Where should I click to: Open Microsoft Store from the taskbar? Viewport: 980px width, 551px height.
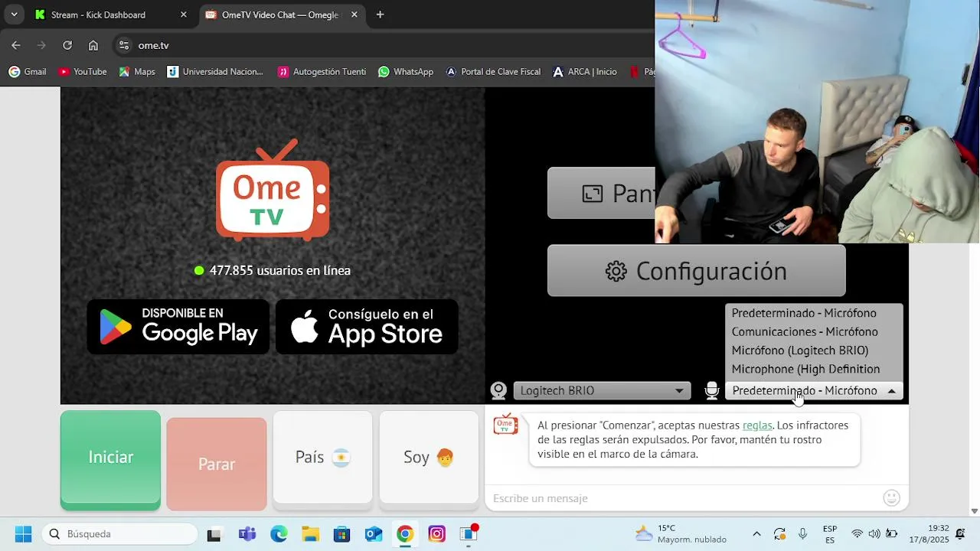point(341,534)
